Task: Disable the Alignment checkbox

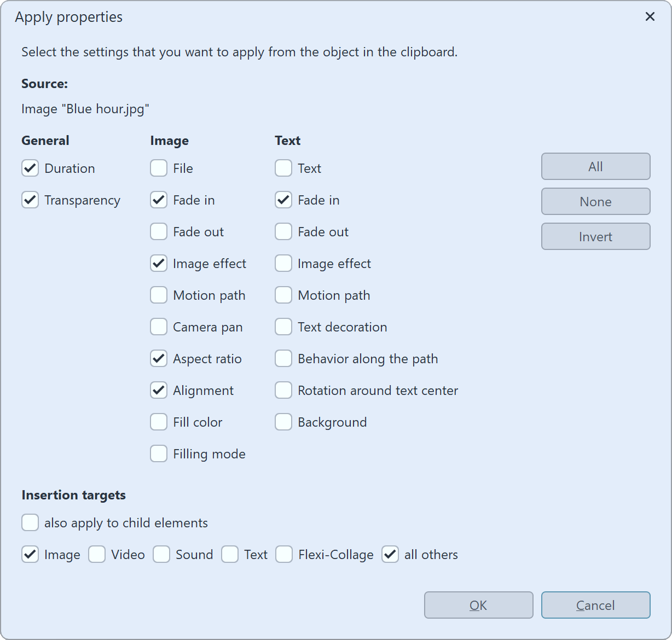Action: (x=158, y=390)
